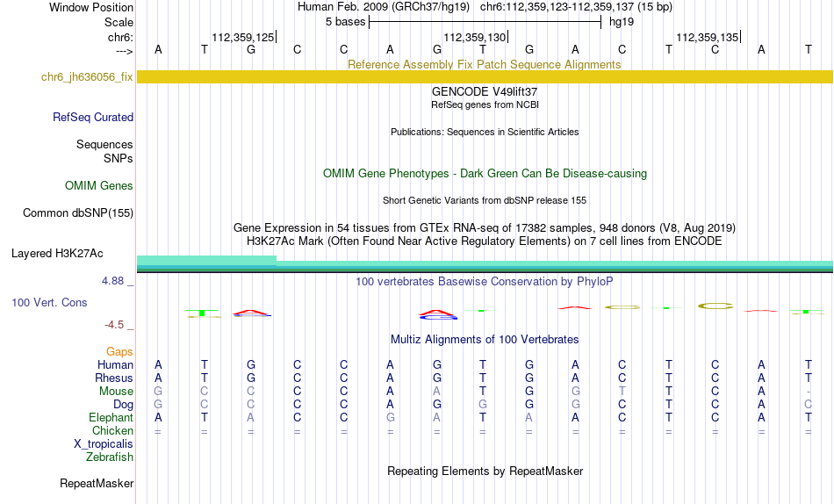
Task: Select the Layered H3K27Ac label
Action: tap(57, 254)
